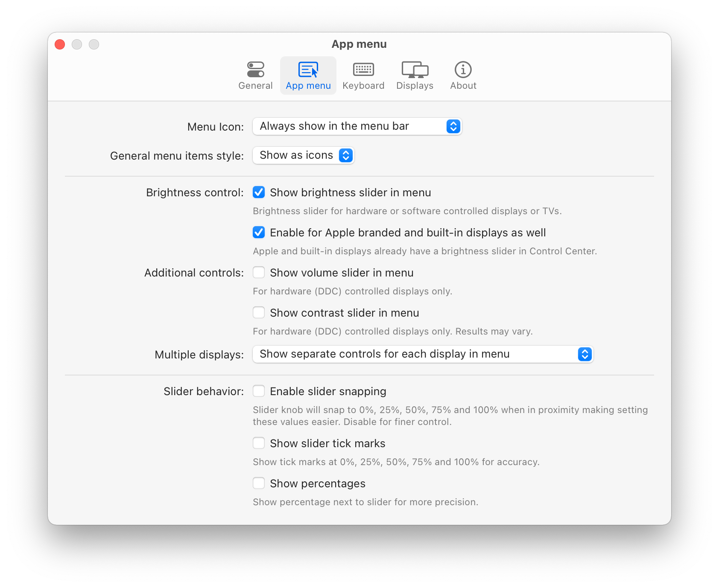Open the General menu items style dropdown
Image resolution: width=719 pixels, height=588 pixels.
pos(303,155)
